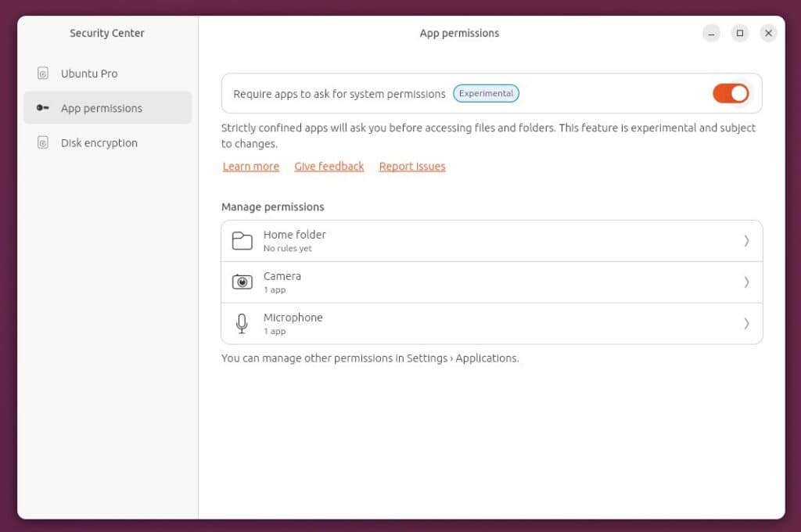This screenshot has height=532, width=801.
Task: Click the Camera icon
Action: pyautogui.click(x=242, y=282)
